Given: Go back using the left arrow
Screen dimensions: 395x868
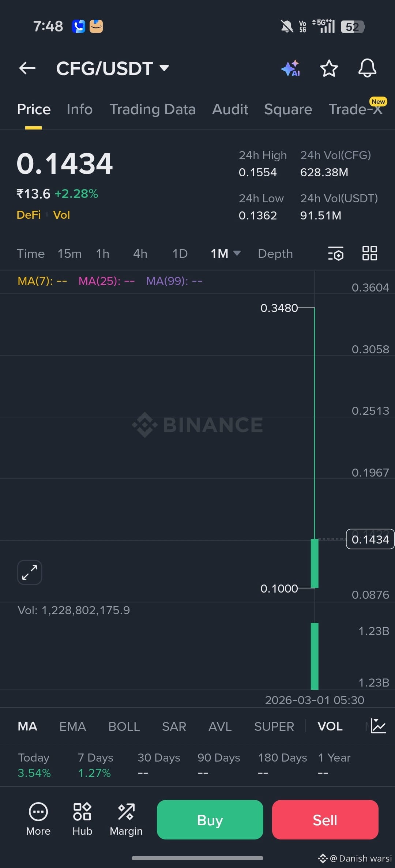Looking at the screenshot, I should (x=27, y=68).
